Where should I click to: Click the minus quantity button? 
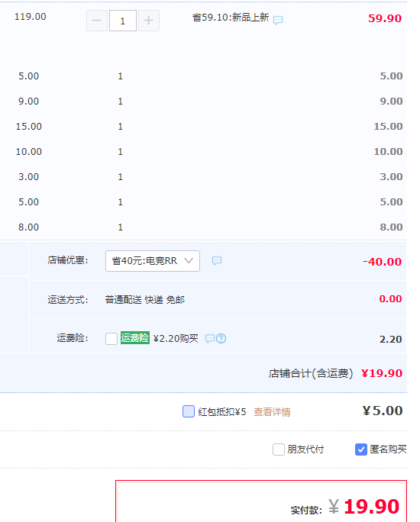click(x=97, y=21)
